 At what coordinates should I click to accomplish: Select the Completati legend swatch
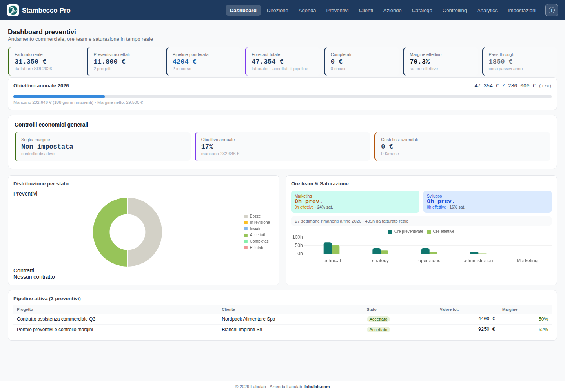246,241
